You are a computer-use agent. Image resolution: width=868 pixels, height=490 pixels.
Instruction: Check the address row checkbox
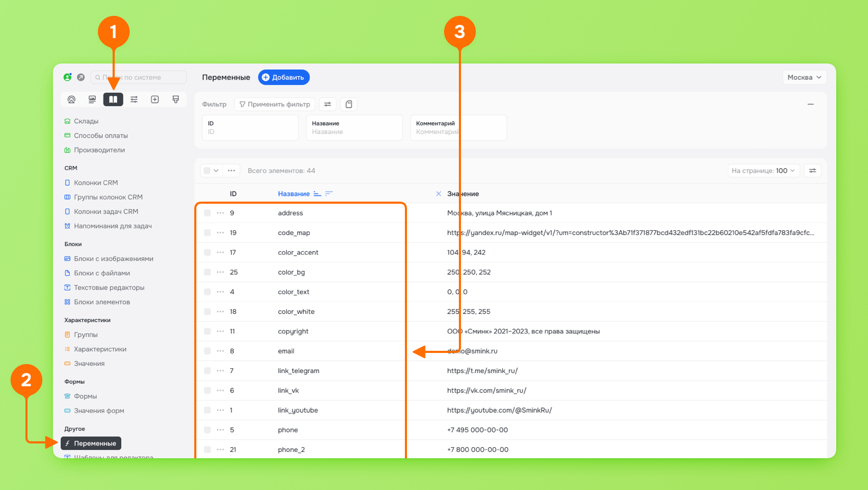pyautogui.click(x=207, y=213)
